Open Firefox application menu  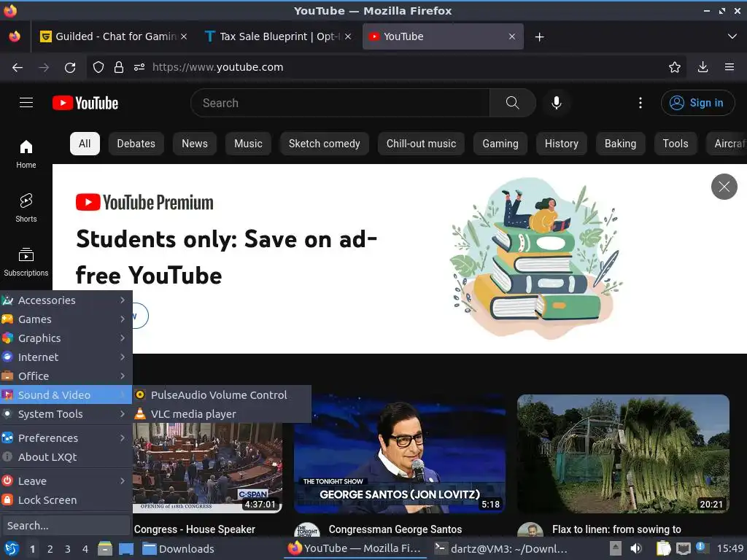[729, 67]
